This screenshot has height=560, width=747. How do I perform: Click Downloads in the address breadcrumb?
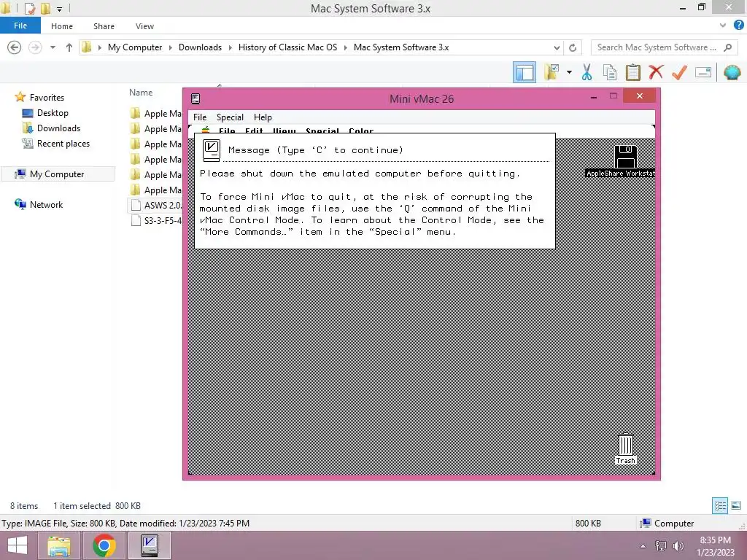coord(200,47)
